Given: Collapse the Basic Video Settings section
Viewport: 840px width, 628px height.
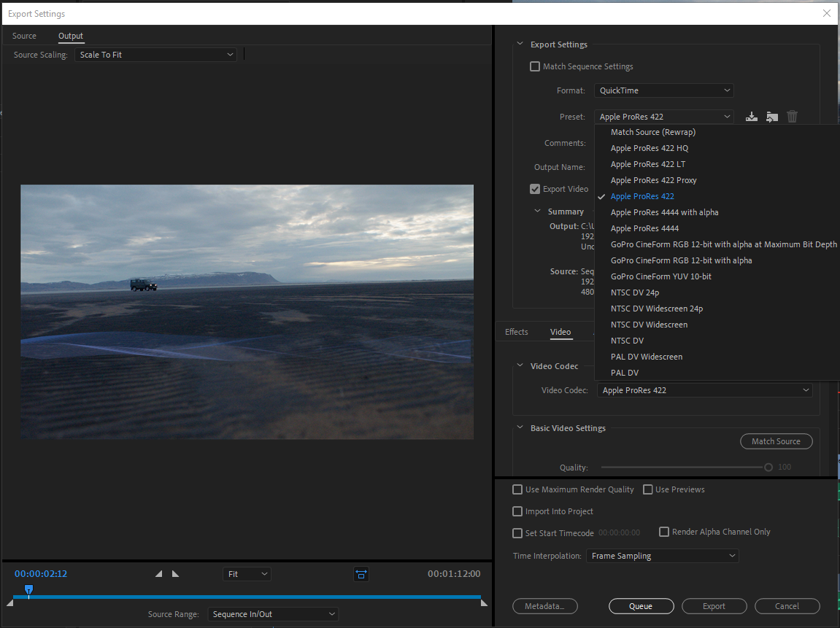Looking at the screenshot, I should pos(520,427).
